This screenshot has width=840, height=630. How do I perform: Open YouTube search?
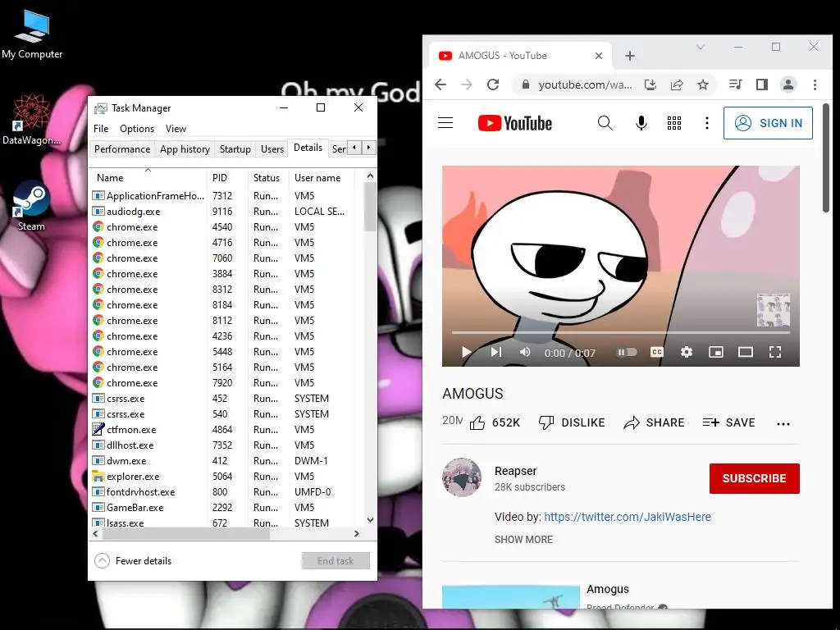(605, 123)
